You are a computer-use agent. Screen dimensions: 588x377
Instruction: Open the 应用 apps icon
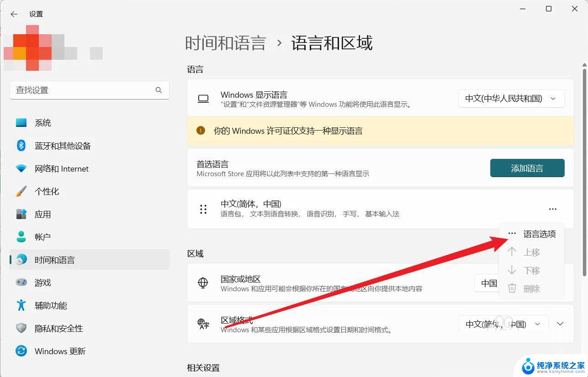[x=21, y=214]
